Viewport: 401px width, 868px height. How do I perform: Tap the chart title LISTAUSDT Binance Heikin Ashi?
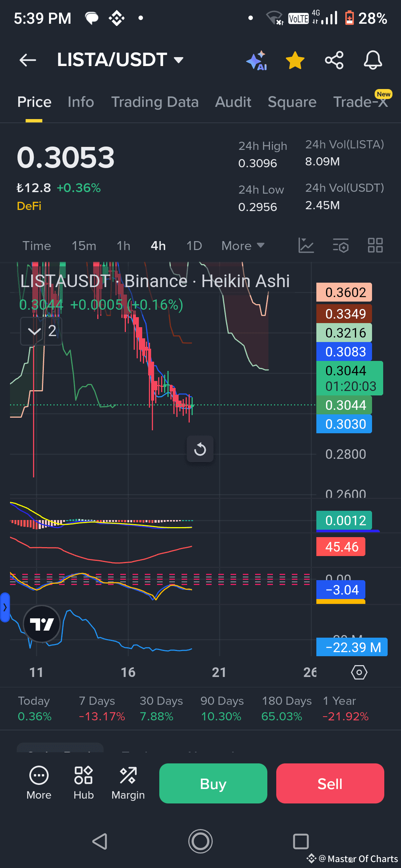tap(155, 281)
